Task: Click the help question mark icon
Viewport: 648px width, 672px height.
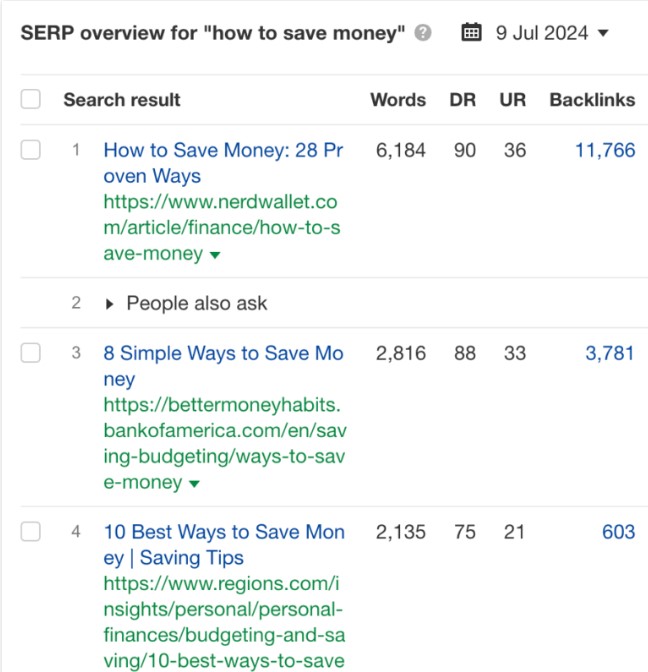Action: point(423,33)
